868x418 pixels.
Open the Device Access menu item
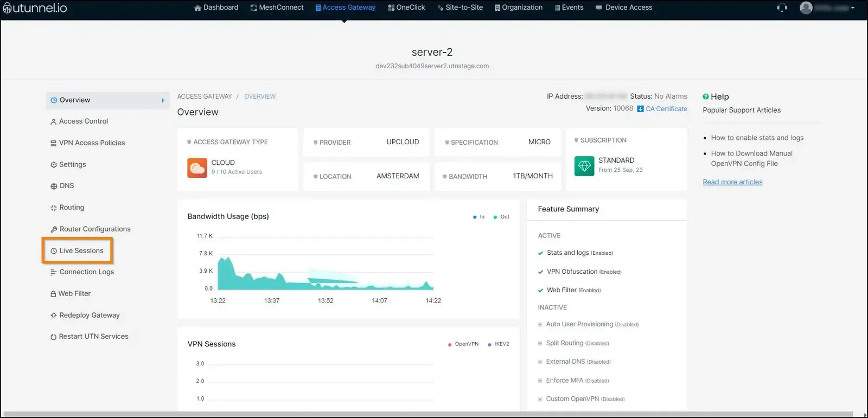click(624, 8)
